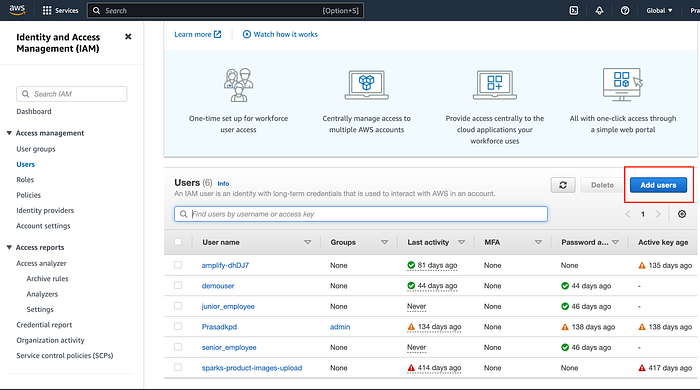Click the workforce users illustration icon
This screenshot has width=700, height=390.
click(238, 85)
